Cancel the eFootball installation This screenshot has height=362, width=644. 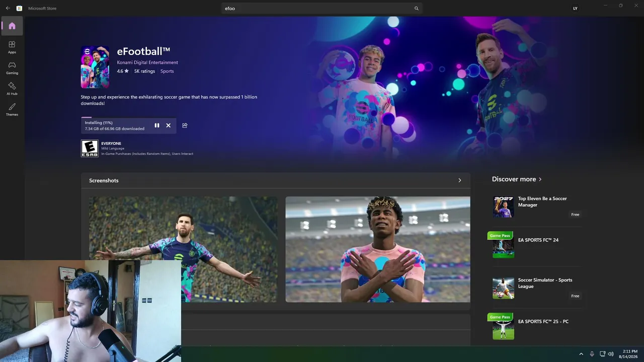[x=169, y=125]
